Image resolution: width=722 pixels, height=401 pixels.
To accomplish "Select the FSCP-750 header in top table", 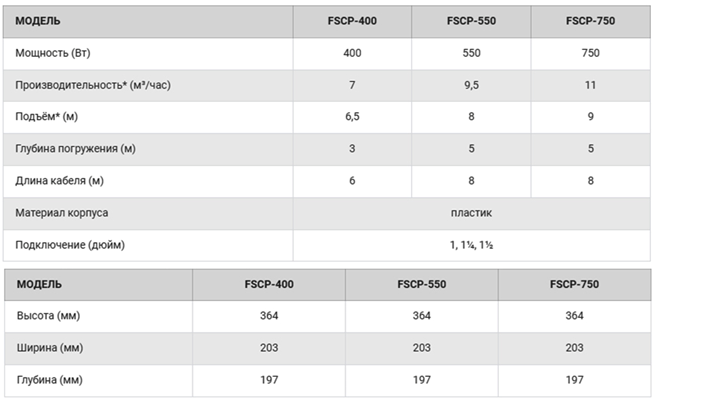I will (590, 21).
